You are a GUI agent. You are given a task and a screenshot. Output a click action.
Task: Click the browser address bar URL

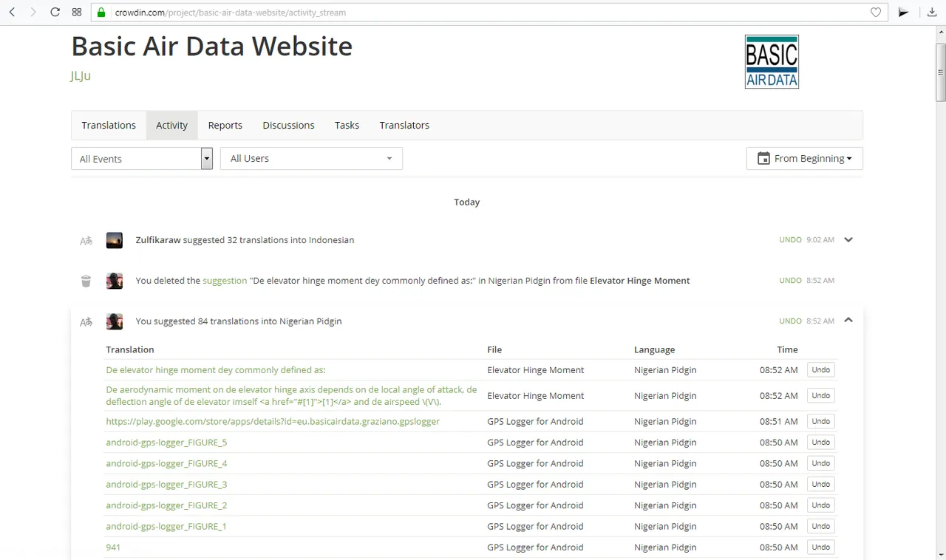231,13
